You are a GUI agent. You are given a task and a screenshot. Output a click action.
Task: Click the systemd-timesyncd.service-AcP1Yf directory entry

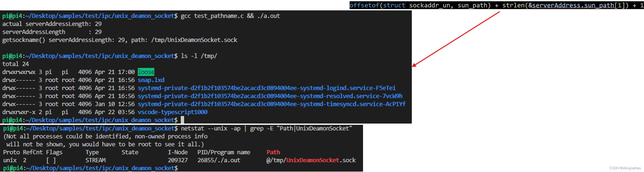click(271, 104)
